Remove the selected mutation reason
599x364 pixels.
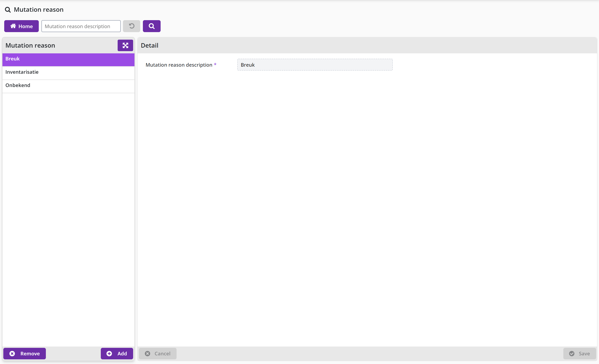[x=25, y=354]
